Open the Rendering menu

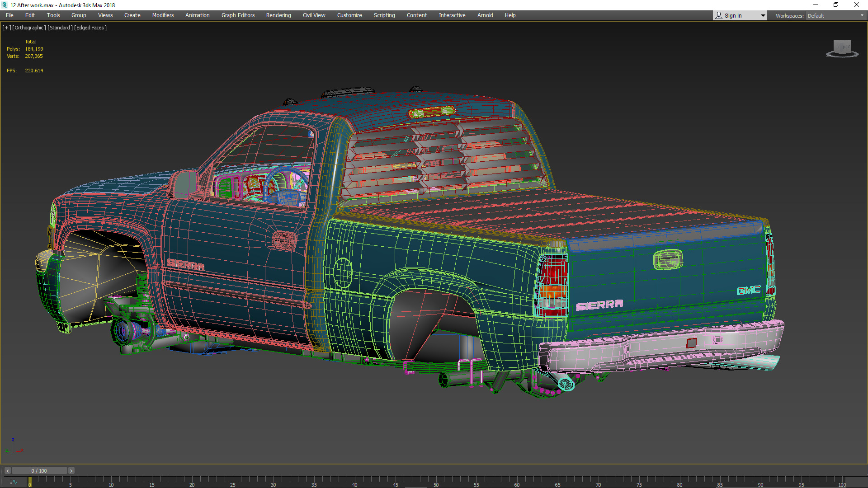tap(278, 15)
